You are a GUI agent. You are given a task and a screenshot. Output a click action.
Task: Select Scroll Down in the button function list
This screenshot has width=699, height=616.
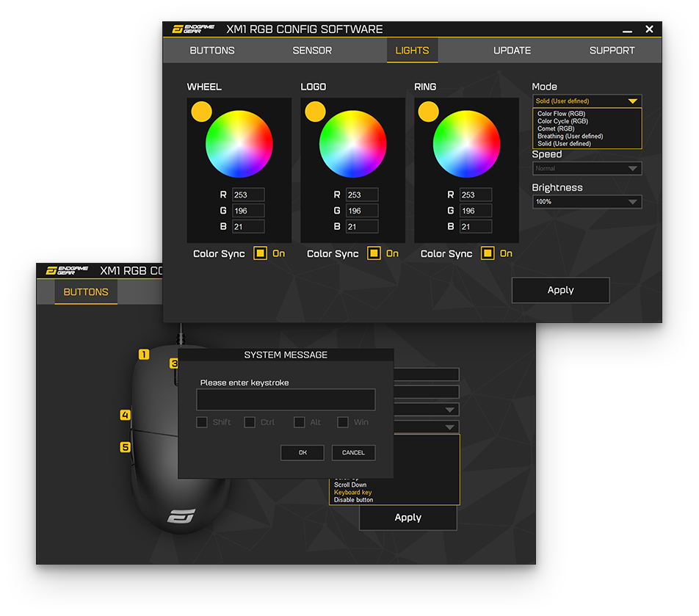pyautogui.click(x=350, y=485)
